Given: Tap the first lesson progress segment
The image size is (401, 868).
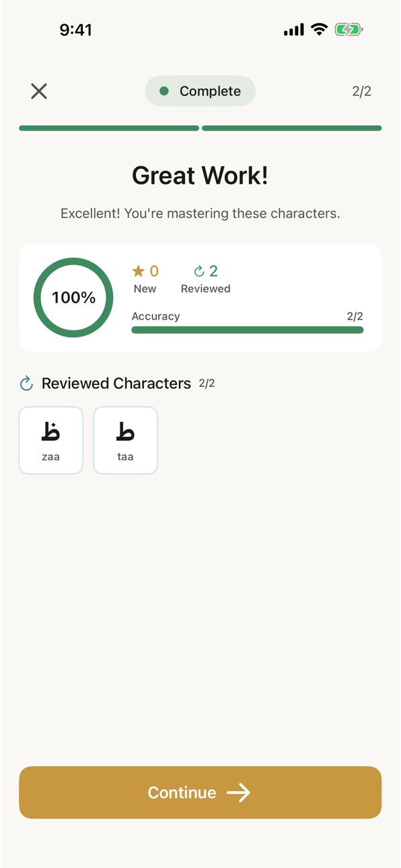Looking at the screenshot, I should coord(109,128).
